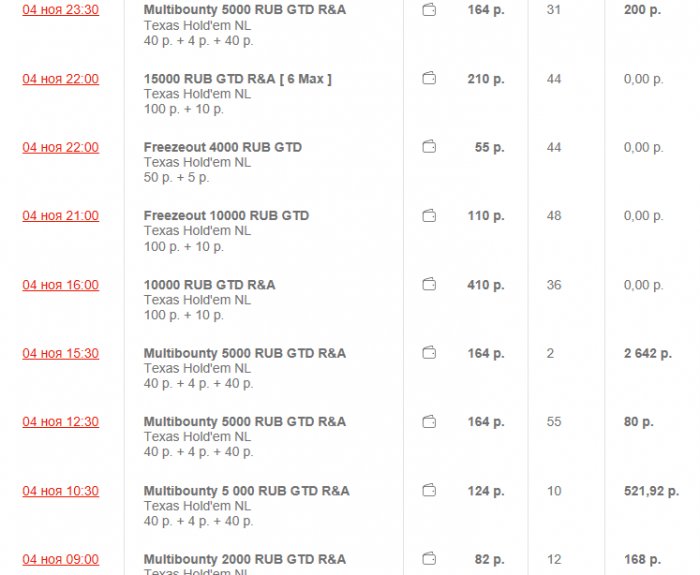Click wallet icon in Freezeout 4000 row
Viewport: 700px width, 575px height.
pos(429,147)
